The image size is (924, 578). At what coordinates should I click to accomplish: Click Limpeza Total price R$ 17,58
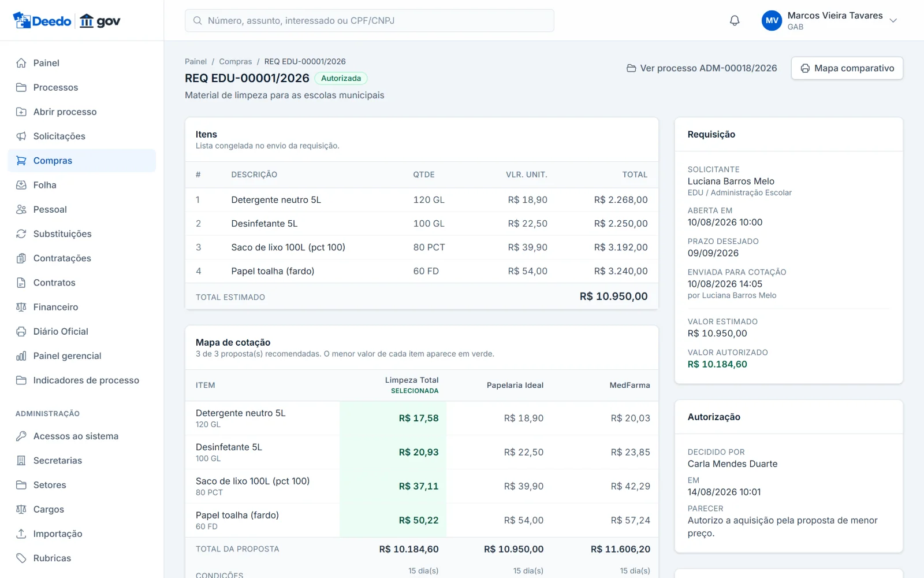click(x=419, y=418)
